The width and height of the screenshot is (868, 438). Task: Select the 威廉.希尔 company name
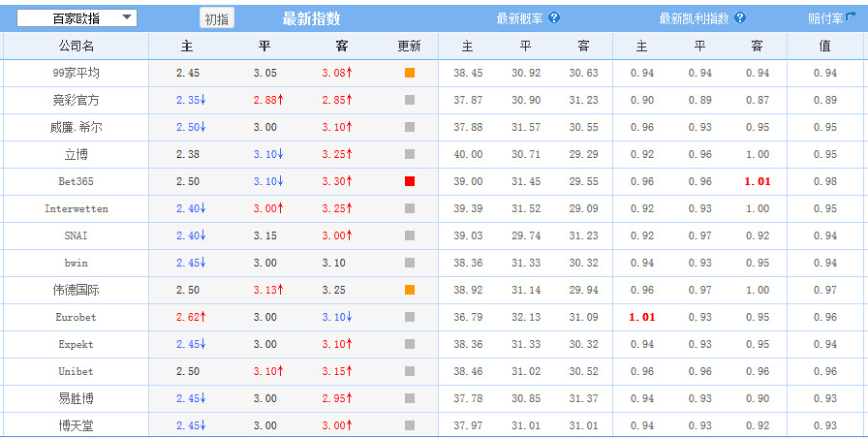point(77,127)
